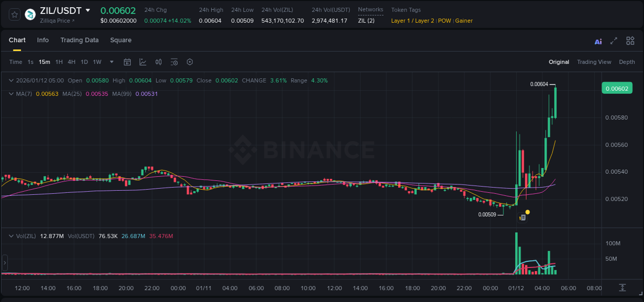Open the multi-chart grid layout icon
644x302 pixels.
coord(630,41)
